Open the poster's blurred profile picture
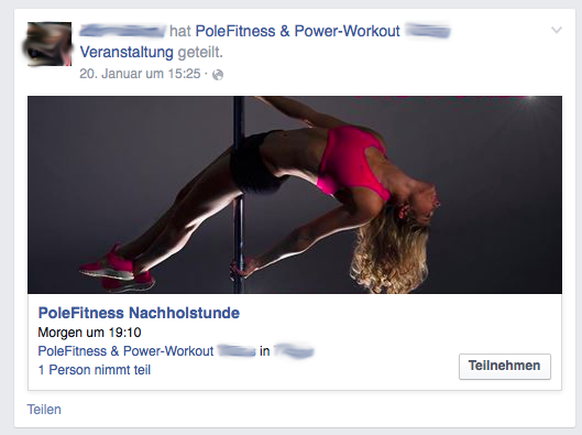Viewport: 582px width, 435px height. pos(49,44)
